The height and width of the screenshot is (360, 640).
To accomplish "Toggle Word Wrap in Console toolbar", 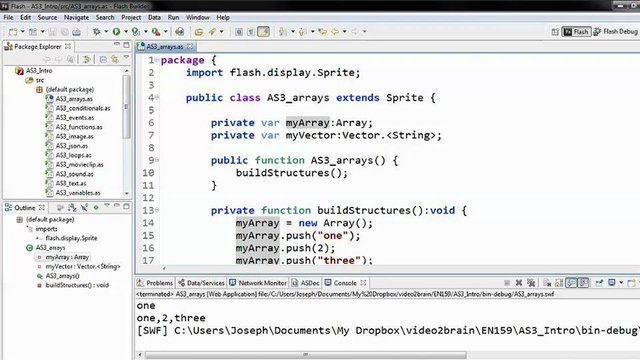I will 571,282.
